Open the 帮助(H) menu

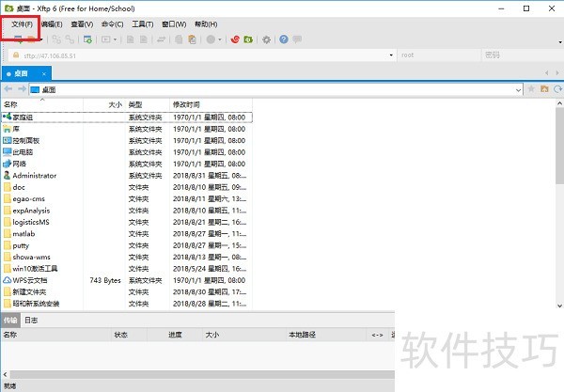[206, 24]
